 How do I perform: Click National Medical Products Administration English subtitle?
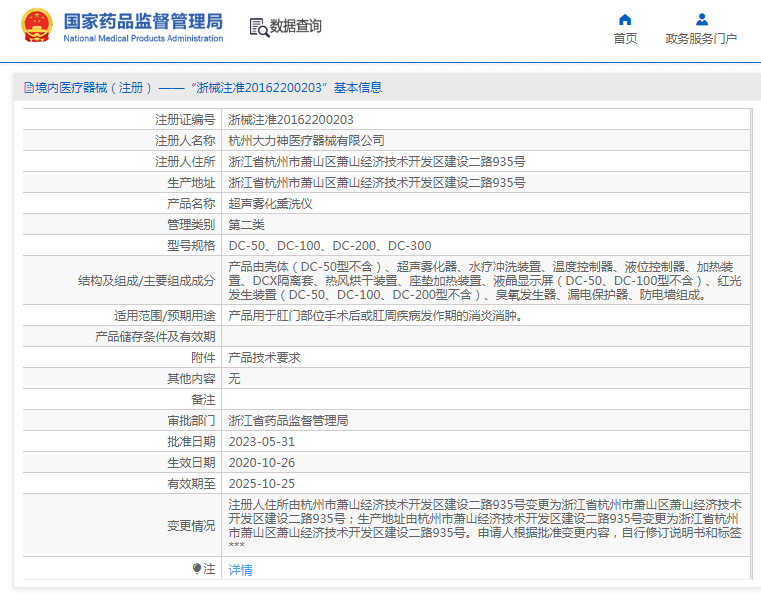(143, 38)
